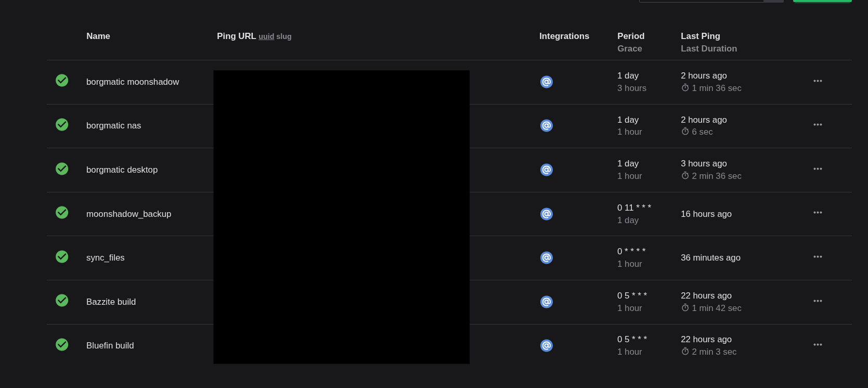
Task: Toggle the email integration for Bazzite build
Action: point(546,302)
